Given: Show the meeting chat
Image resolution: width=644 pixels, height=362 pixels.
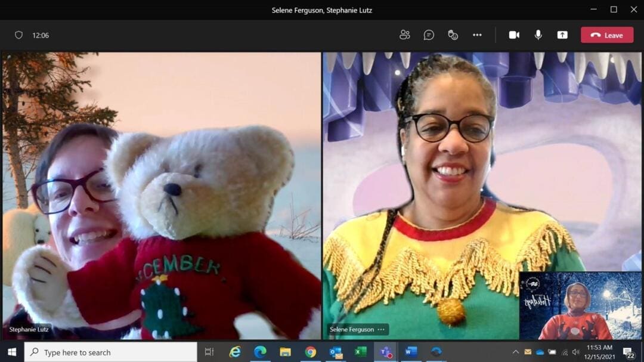Looking at the screenshot, I should [x=429, y=35].
